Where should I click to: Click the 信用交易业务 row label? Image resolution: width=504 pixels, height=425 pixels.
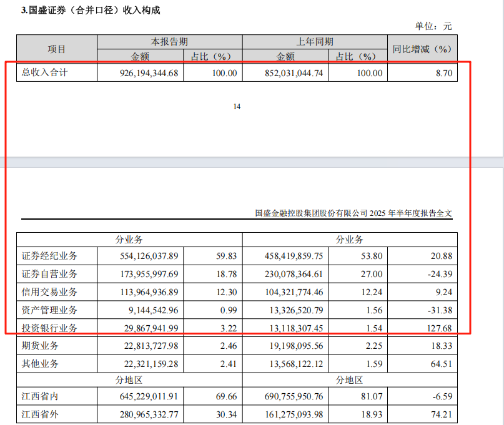[x=50, y=291]
